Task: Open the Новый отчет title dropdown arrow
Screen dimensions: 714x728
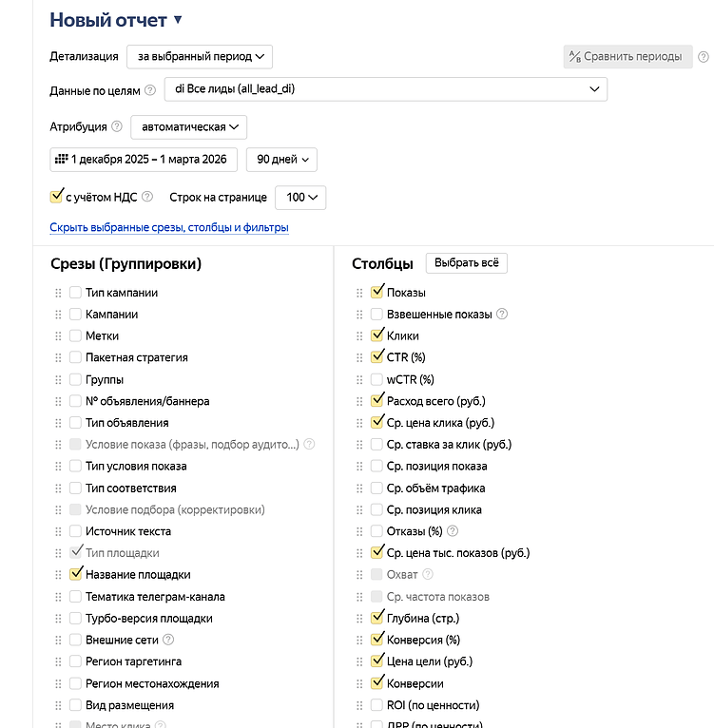Action: (x=178, y=20)
